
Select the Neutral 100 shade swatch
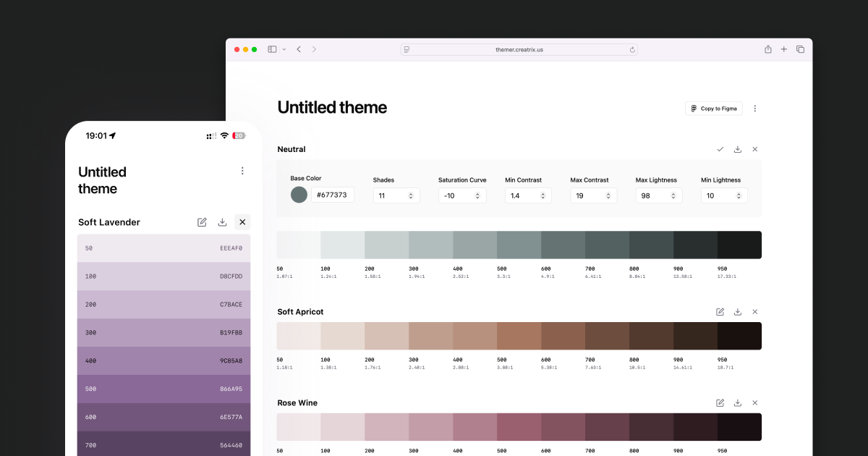coord(342,245)
